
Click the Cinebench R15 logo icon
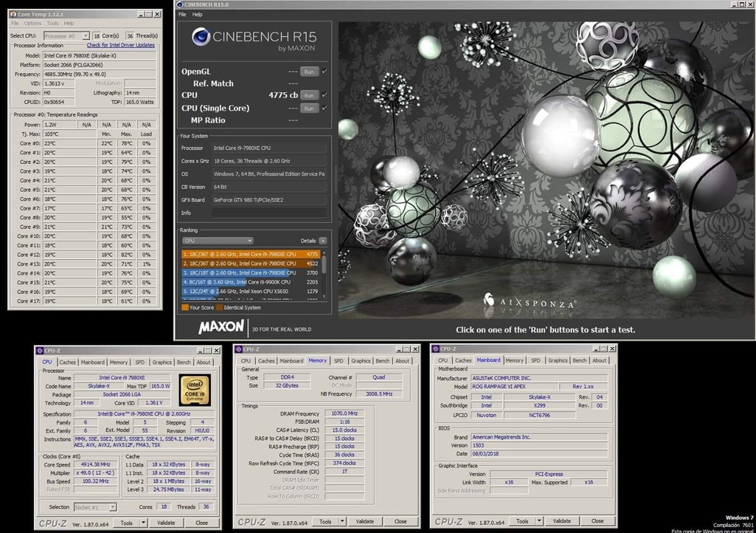tap(200, 37)
